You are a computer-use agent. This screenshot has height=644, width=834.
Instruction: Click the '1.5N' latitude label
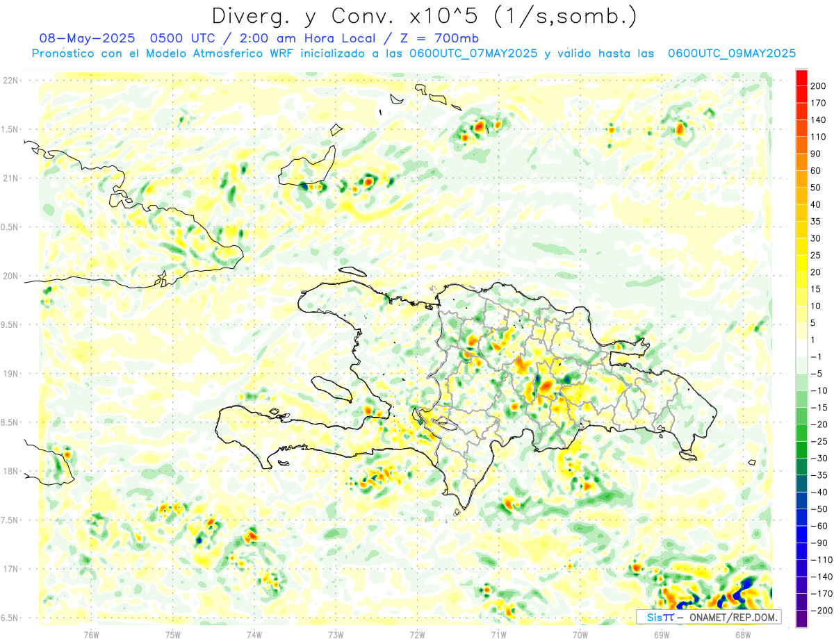coord(10,129)
